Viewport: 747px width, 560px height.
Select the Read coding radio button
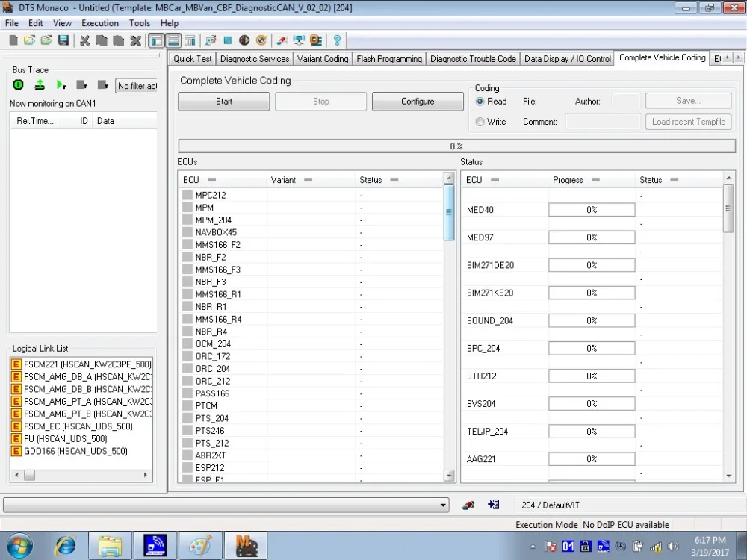pos(480,101)
